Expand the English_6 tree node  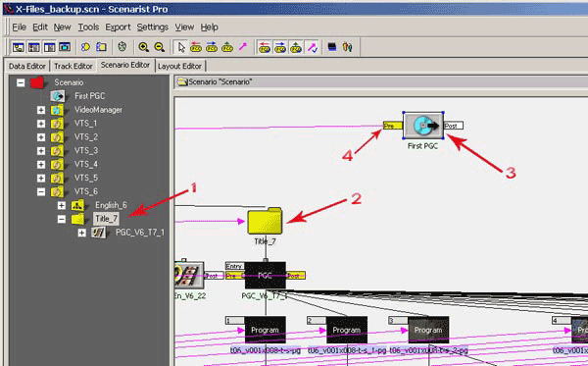62,205
